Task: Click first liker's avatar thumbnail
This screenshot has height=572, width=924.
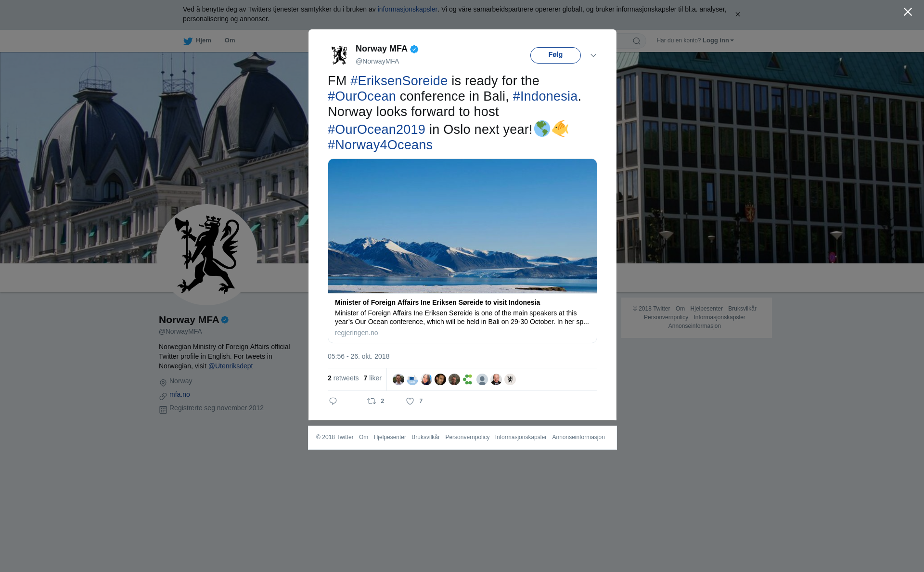Action: tap(398, 379)
